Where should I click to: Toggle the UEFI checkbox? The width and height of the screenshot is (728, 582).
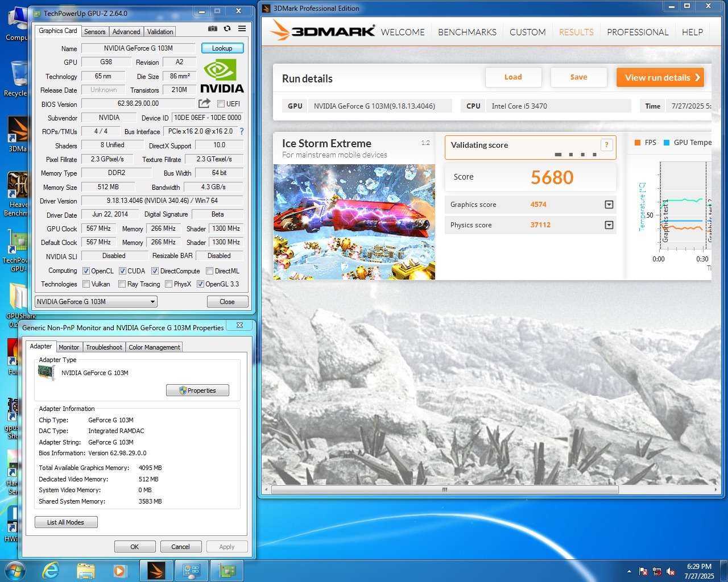[x=221, y=104]
